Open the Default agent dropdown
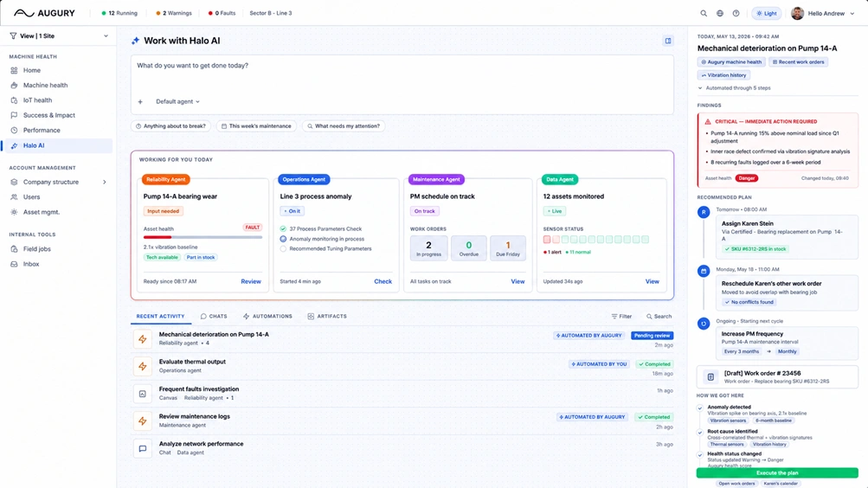The width and height of the screenshot is (868, 488). coord(177,102)
